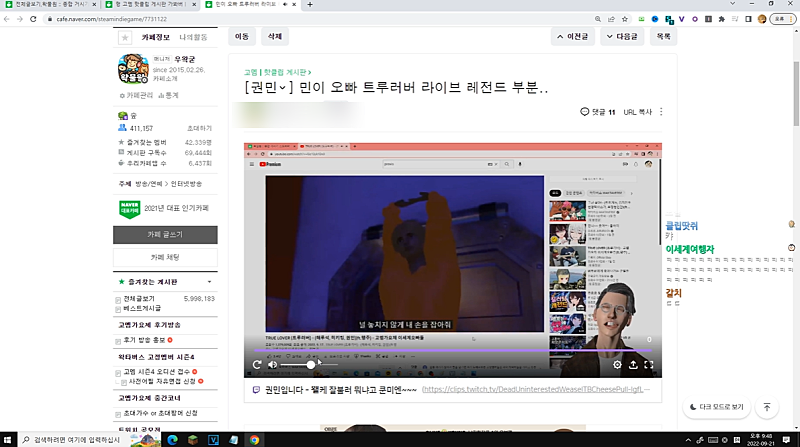Reload the page with the browser refresh icon
Viewport: 800px width, 447px height.
pos(33,19)
